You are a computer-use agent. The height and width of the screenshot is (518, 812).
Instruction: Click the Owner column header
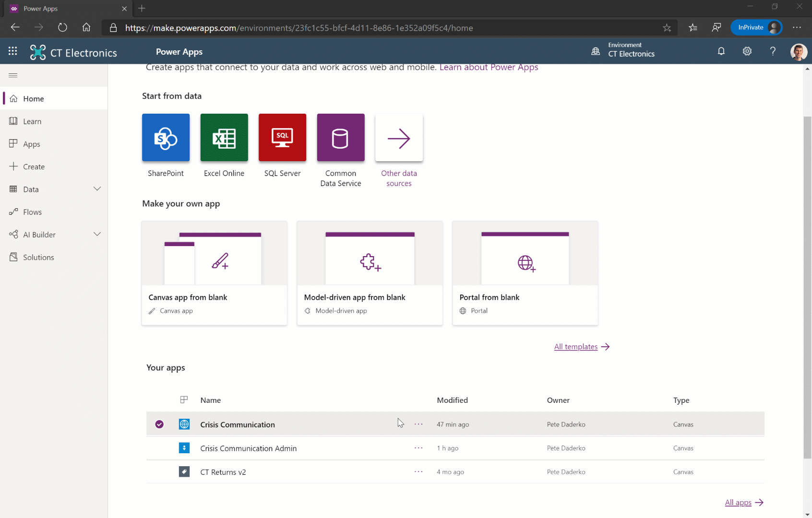click(558, 400)
